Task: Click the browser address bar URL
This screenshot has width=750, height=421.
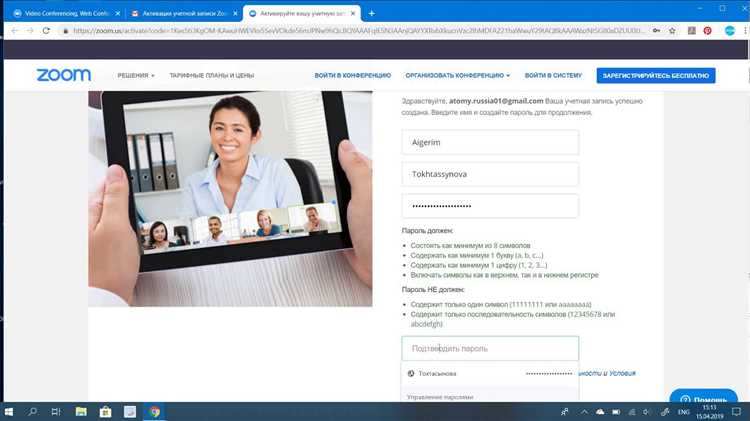Action: point(359,31)
